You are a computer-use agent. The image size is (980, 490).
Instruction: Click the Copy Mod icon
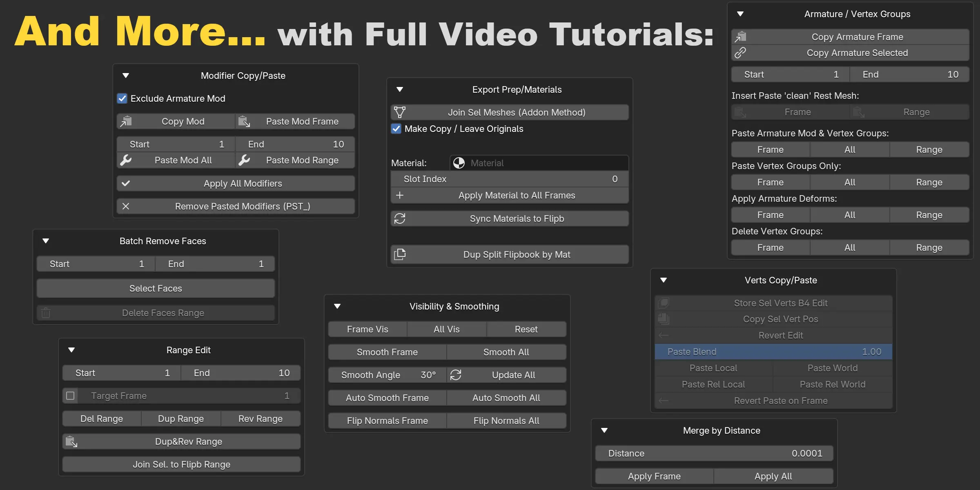pos(126,121)
